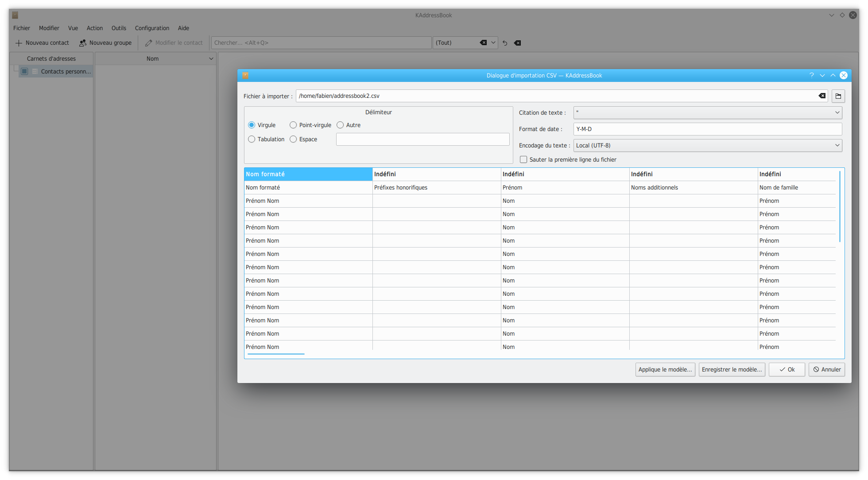
Task: Click Enregistrer le modèle button
Action: click(732, 369)
